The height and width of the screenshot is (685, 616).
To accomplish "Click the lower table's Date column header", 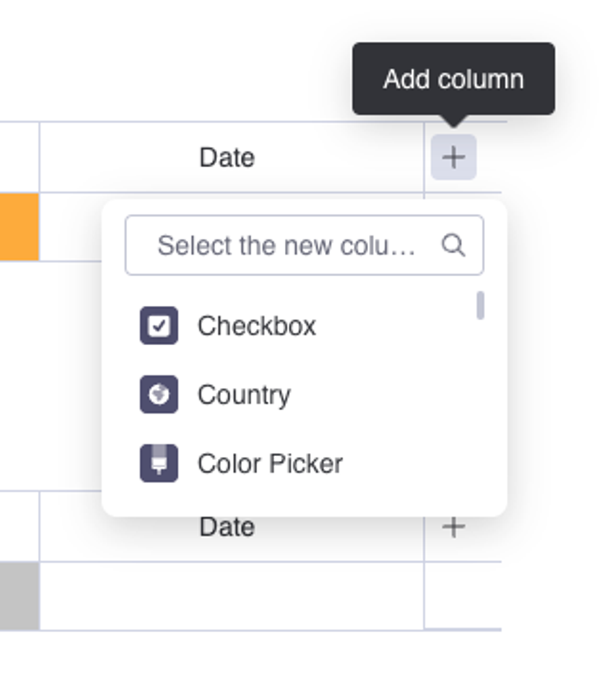I will pyautogui.click(x=227, y=527).
